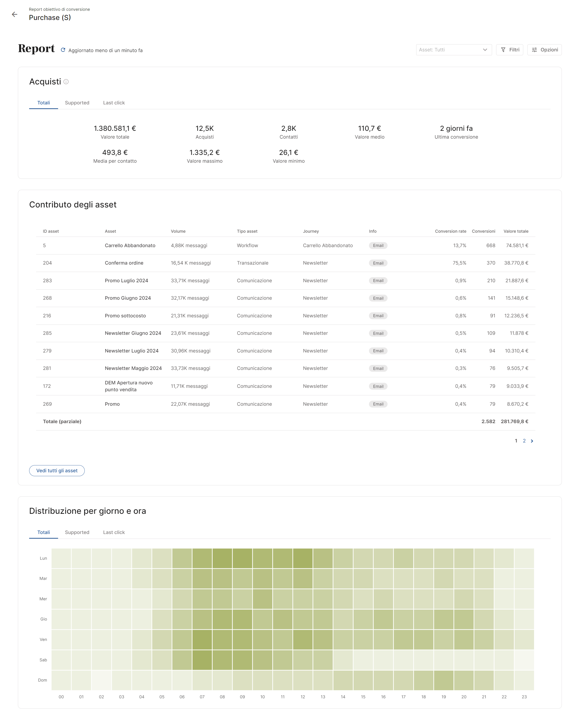Click Email badge in Carrello Abbandonato row

tap(378, 246)
